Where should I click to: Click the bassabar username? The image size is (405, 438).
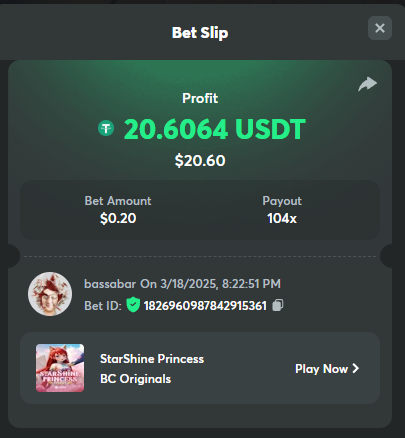tap(110, 284)
